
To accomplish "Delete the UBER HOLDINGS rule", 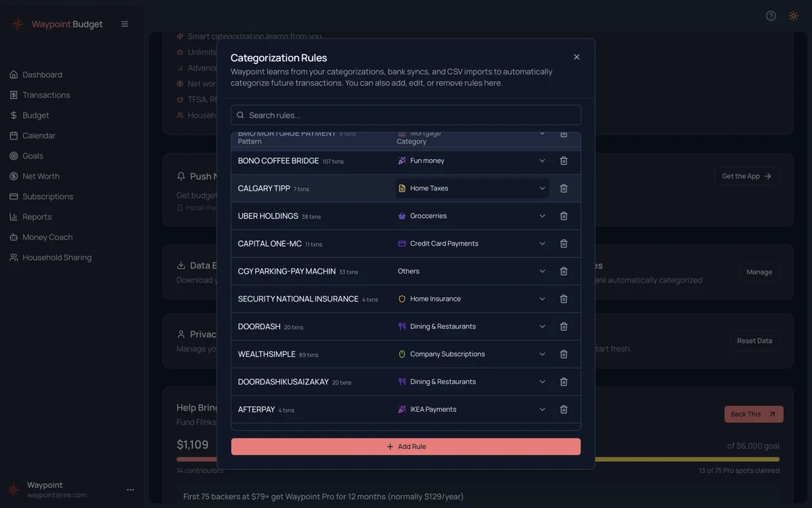I will 564,216.
